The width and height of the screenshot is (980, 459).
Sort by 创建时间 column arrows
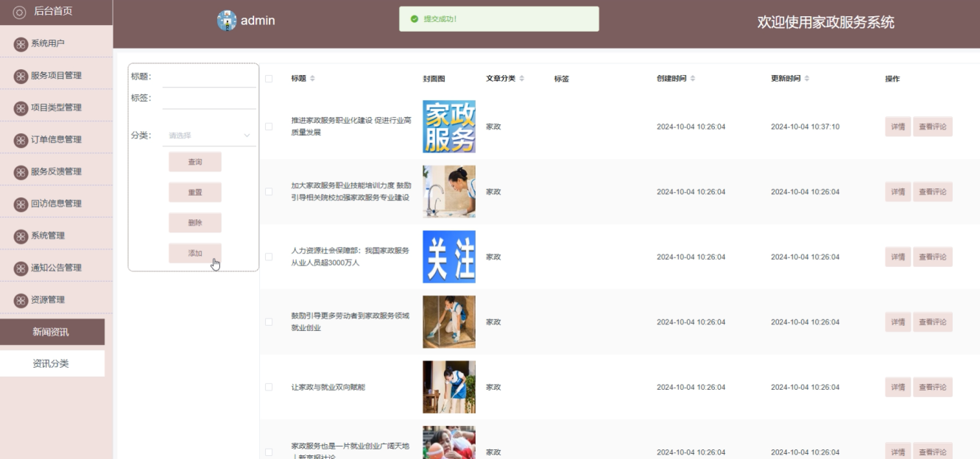click(693, 79)
